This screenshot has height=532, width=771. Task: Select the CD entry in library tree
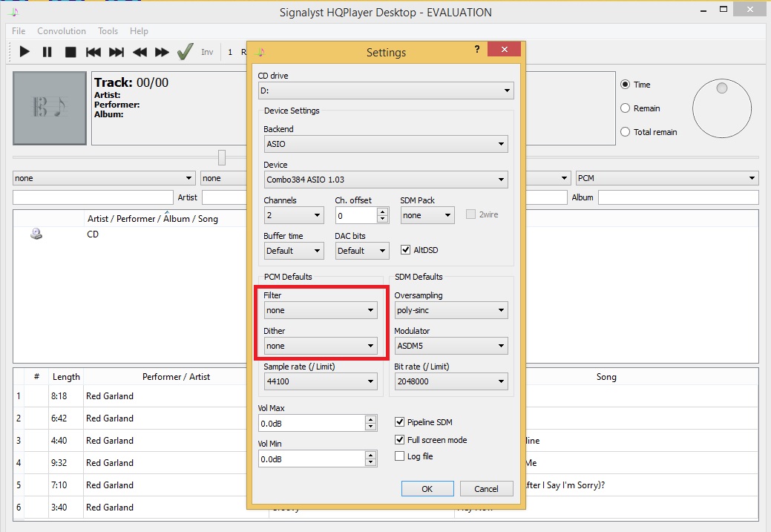pos(93,234)
